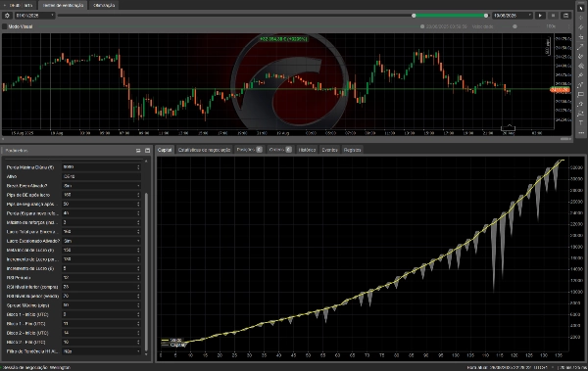
Task: Collapse the Parâmetros panel minimize icon
Action: [x=138, y=151]
